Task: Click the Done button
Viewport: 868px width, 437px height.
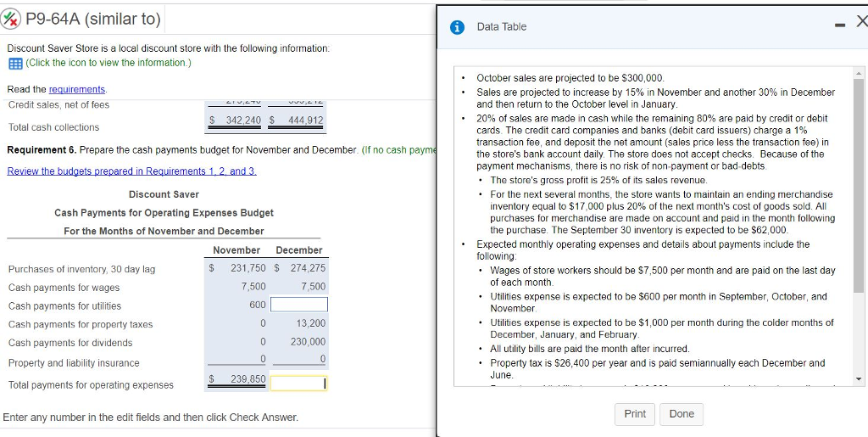Action: click(681, 414)
